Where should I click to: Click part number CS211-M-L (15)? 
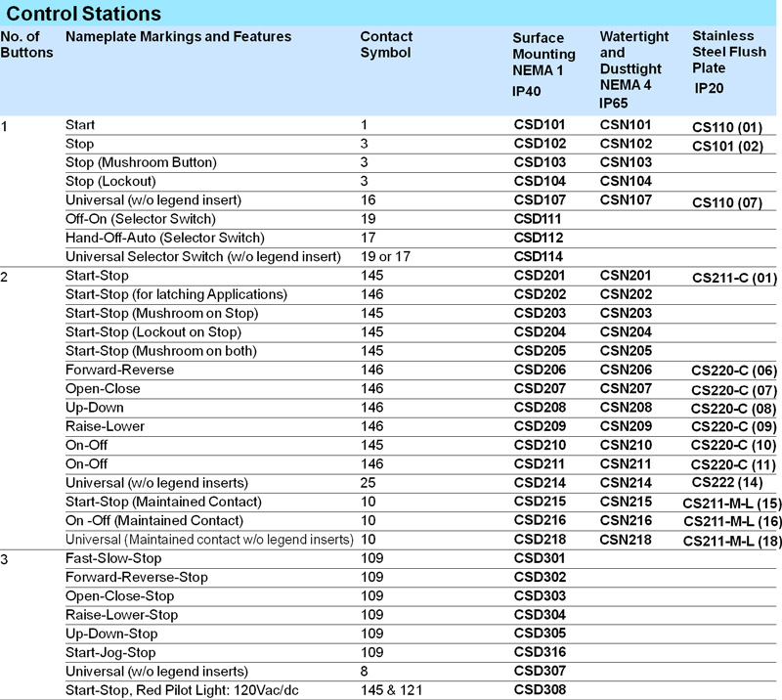click(x=731, y=503)
